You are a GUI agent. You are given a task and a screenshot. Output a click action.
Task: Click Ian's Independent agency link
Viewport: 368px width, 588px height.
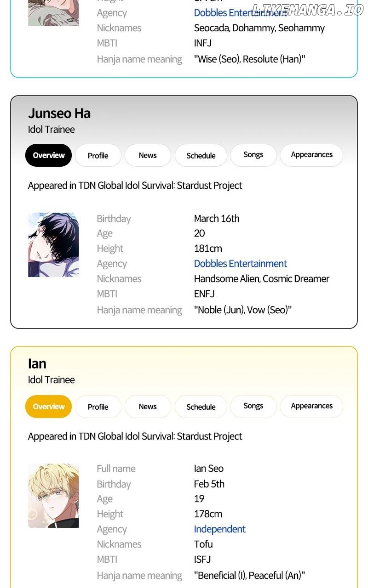[x=219, y=529]
